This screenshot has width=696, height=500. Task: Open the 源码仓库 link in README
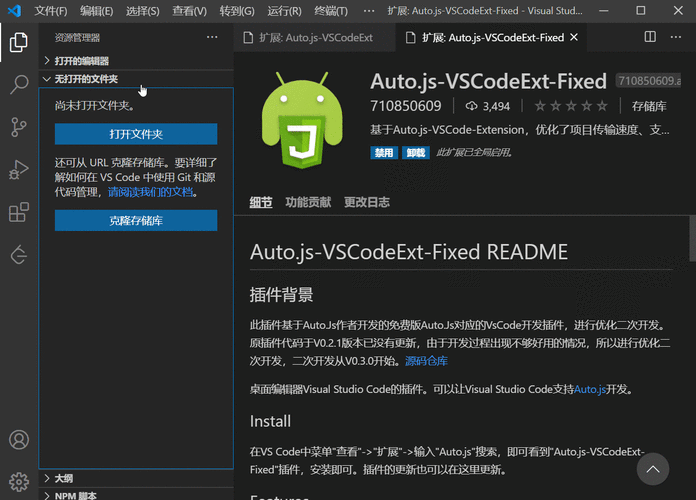(x=426, y=361)
